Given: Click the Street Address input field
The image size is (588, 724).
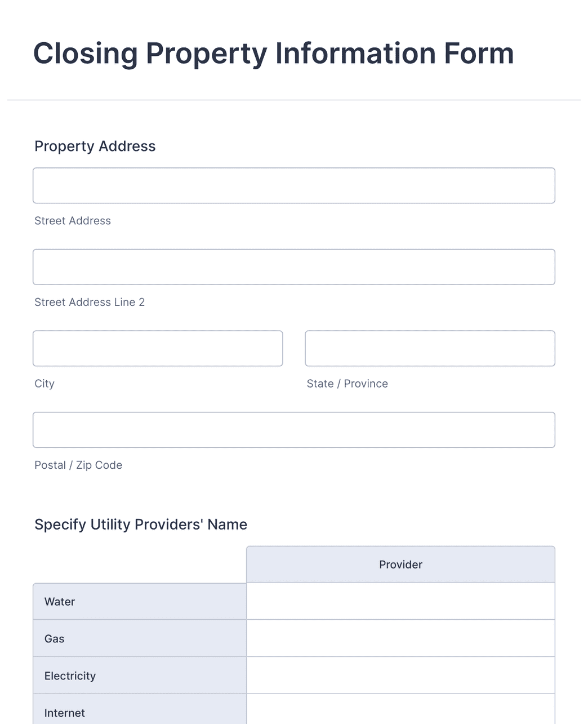Looking at the screenshot, I should pyautogui.click(x=294, y=185).
